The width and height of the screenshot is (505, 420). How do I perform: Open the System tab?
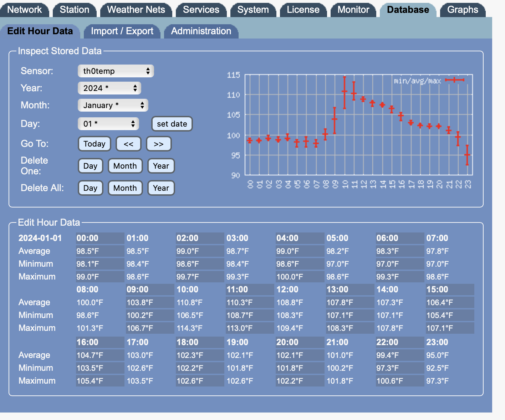pyautogui.click(x=253, y=10)
